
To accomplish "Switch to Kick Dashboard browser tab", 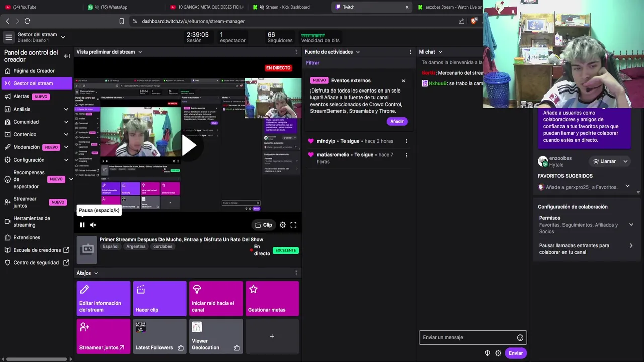I will coord(289,7).
